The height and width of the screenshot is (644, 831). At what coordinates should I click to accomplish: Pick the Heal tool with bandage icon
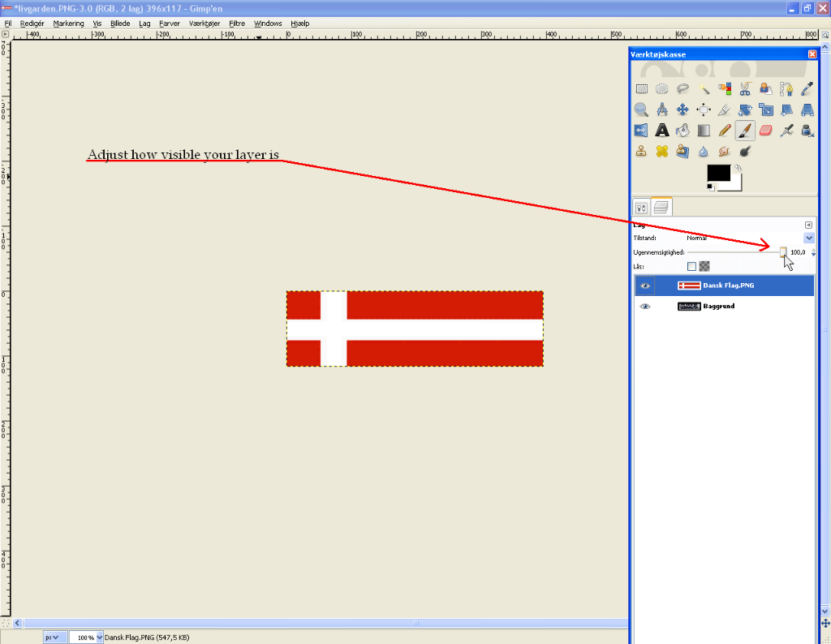pyautogui.click(x=662, y=151)
